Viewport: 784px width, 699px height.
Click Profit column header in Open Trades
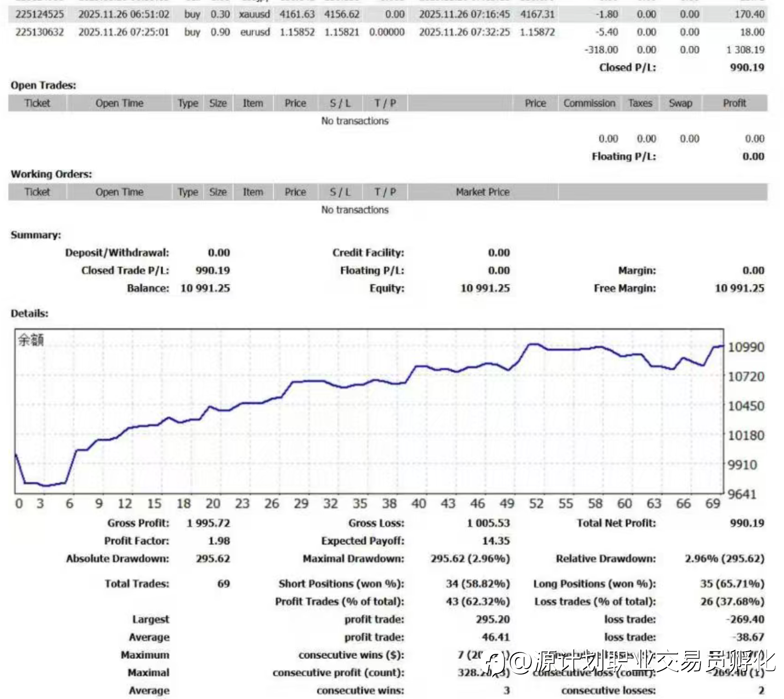point(734,103)
